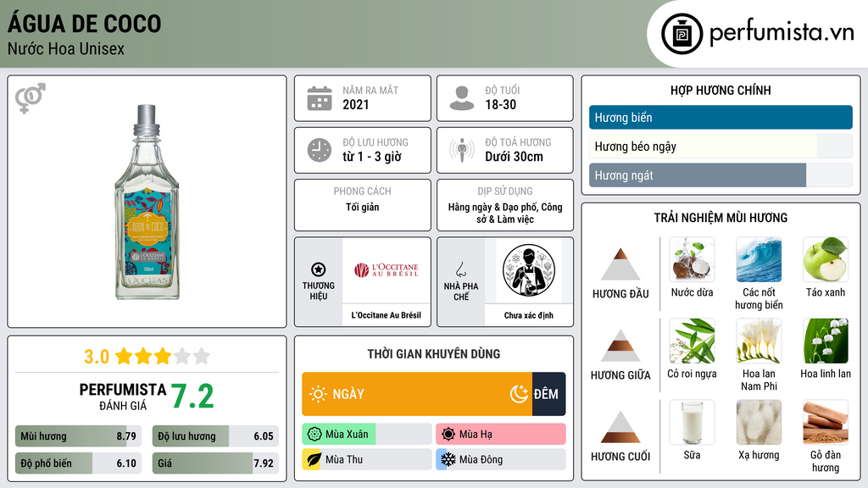Click the yellow 3.0 rating number
868x488 pixels.
[97, 357]
